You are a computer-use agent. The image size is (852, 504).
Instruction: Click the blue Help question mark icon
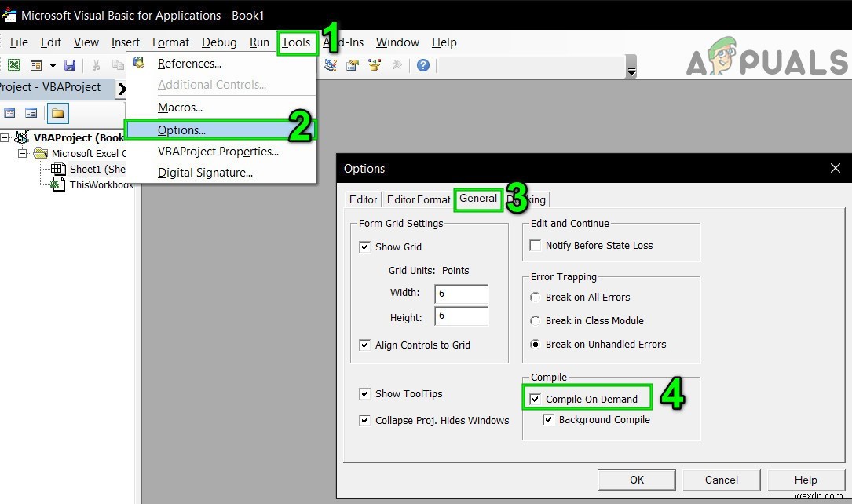(423, 66)
